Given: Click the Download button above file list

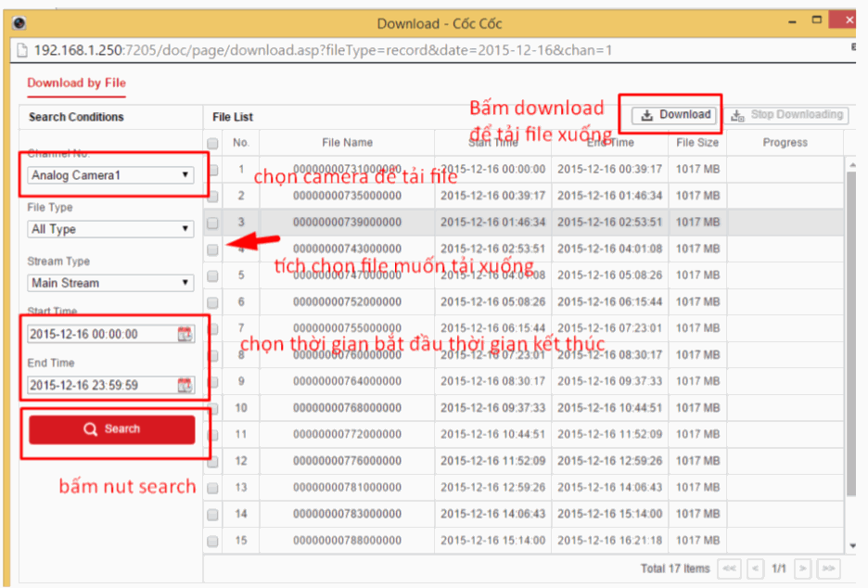Looking at the screenshot, I should [x=676, y=115].
